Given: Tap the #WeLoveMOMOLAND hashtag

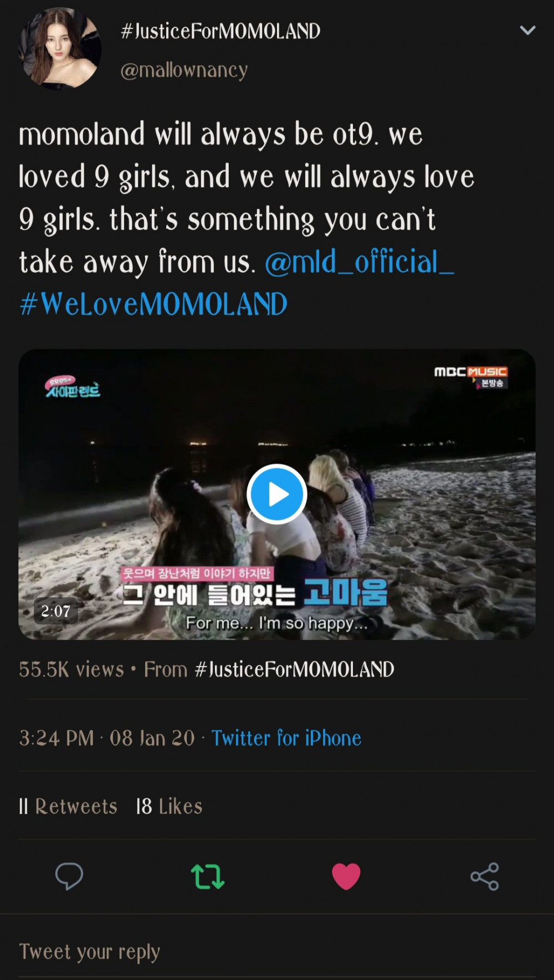Looking at the screenshot, I should pos(153,304).
